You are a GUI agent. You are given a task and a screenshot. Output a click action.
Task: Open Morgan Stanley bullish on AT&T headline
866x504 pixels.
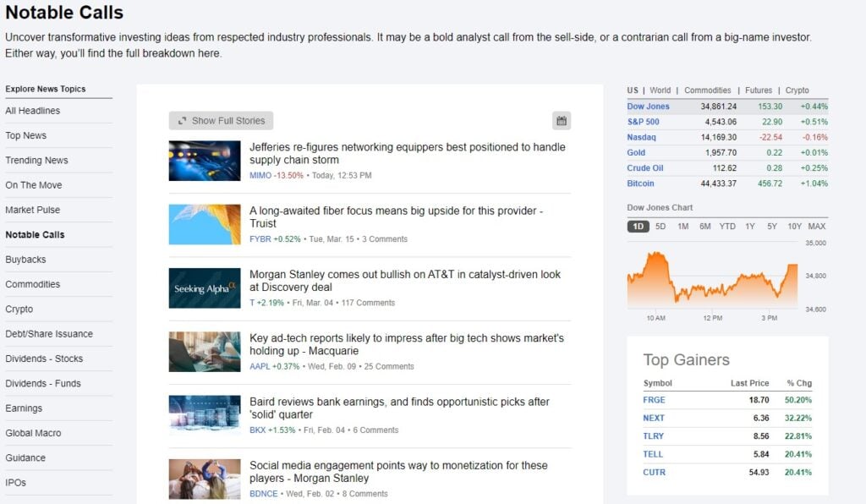(x=405, y=281)
